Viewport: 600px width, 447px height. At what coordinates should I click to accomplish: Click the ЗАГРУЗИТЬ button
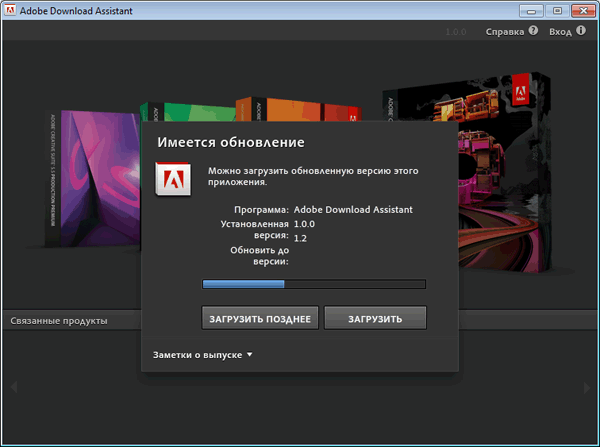pyautogui.click(x=375, y=318)
